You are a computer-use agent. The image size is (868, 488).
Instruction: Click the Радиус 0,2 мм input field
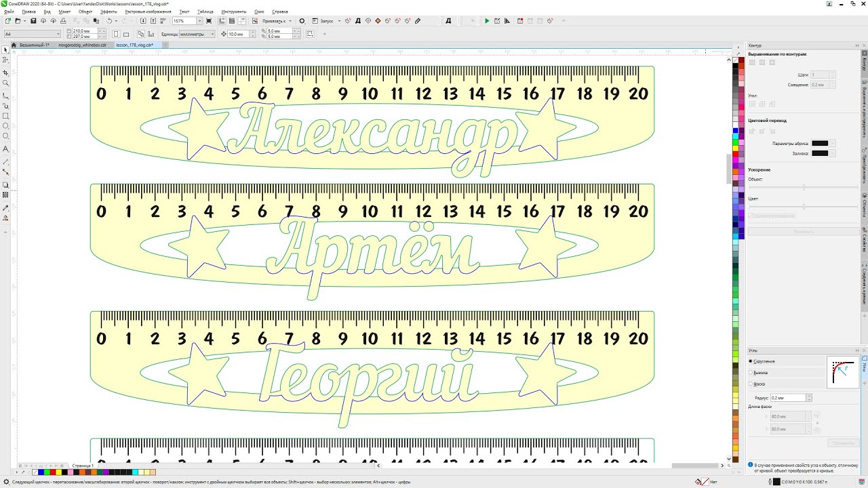pyautogui.click(x=788, y=398)
